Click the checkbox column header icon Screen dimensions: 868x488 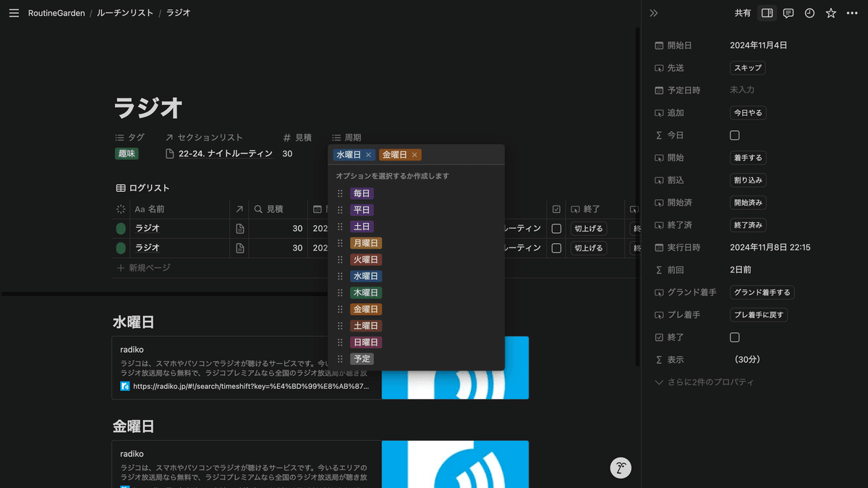pyautogui.click(x=556, y=209)
